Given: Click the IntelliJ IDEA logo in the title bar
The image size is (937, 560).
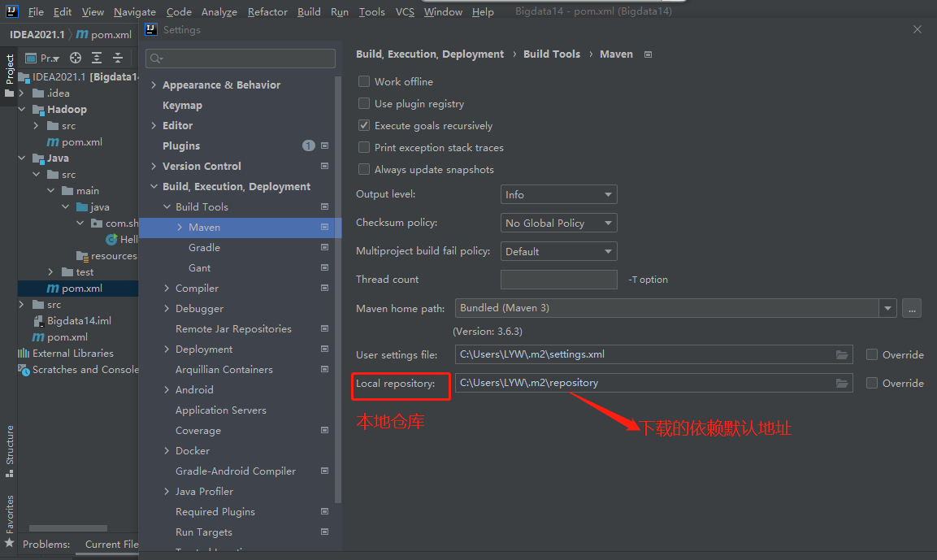Looking at the screenshot, I should point(12,11).
